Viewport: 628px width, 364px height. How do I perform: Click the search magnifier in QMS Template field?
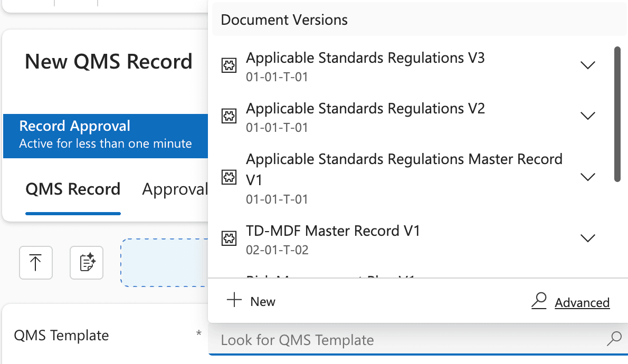614,339
